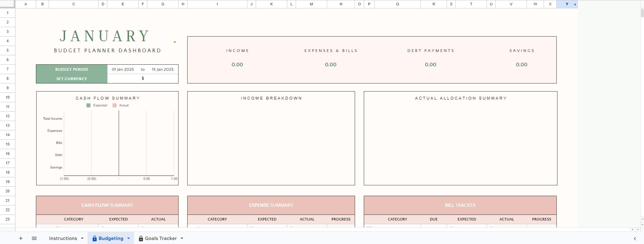Switch to the Goals Tracker sheet tab
644x244 pixels.
[x=161, y=238]
